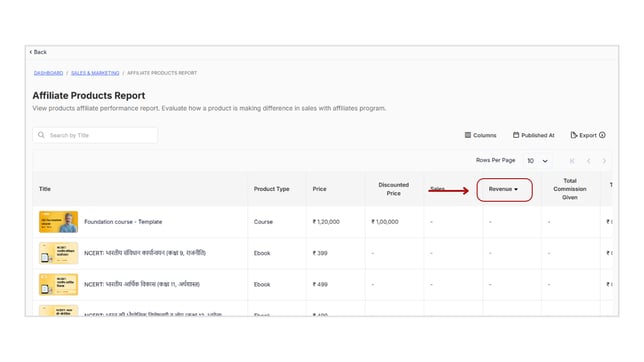Click the Export file icon
The image size is (644, 362).
coord(573,135)
